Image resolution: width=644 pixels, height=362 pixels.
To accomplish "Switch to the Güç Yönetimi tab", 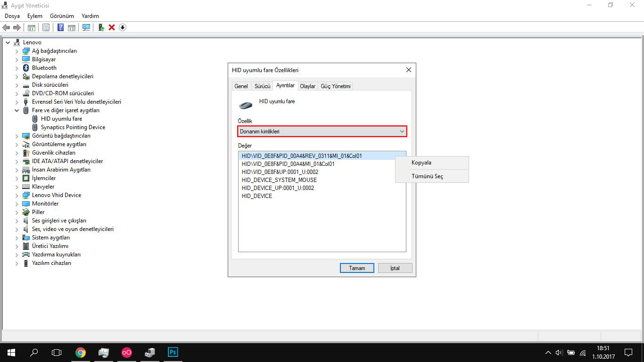I will [x=336, y=86].
